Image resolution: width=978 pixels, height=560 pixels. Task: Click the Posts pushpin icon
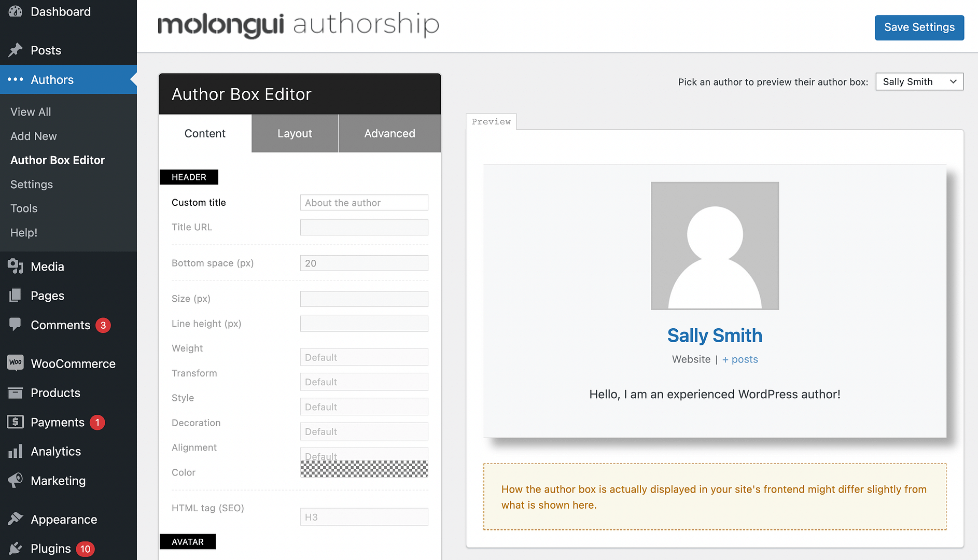click(x=16, y=50)
